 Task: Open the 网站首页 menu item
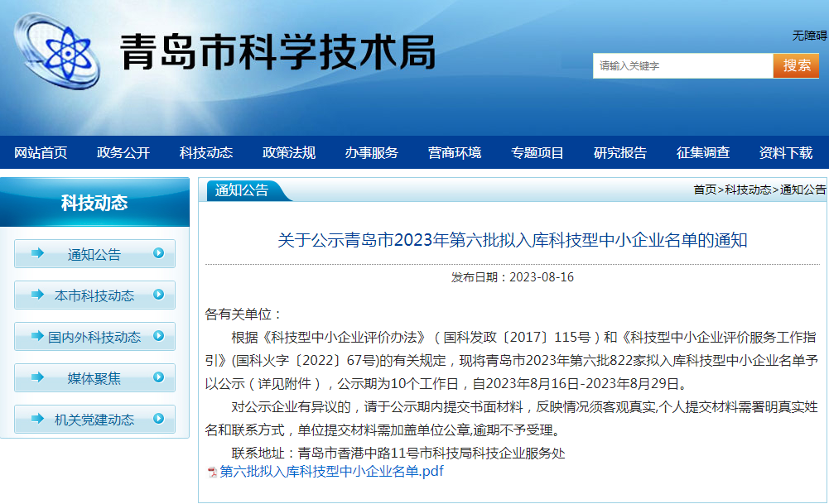[x=41, y=152]
